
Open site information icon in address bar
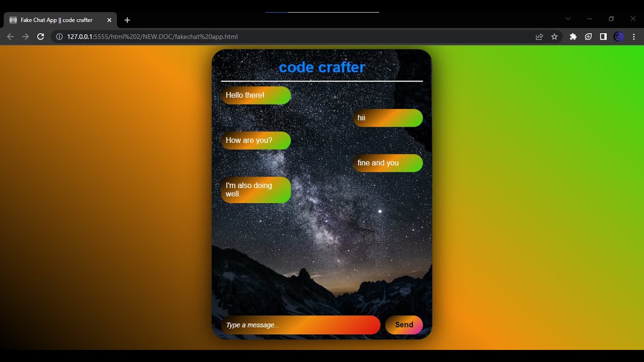click(x=59, y=37)
